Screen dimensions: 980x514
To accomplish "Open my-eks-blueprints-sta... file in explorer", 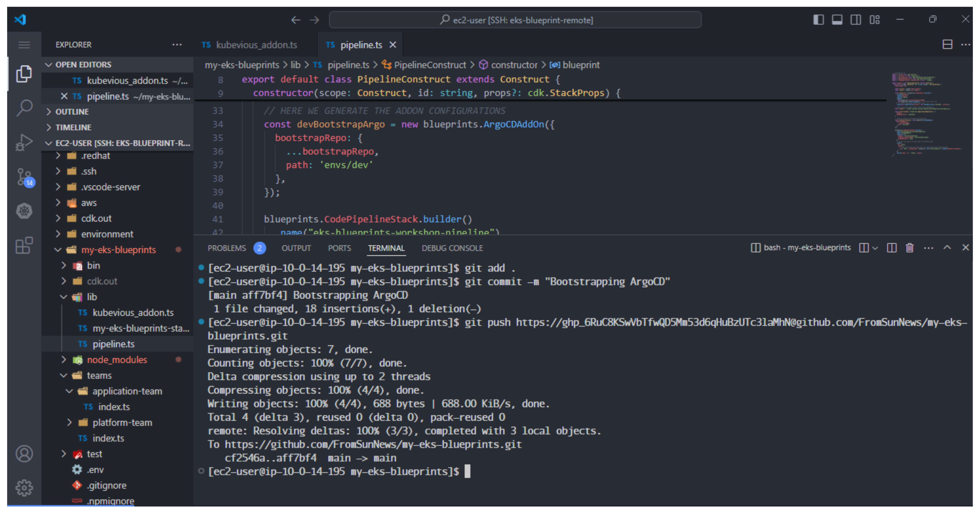I will point(141,328).
